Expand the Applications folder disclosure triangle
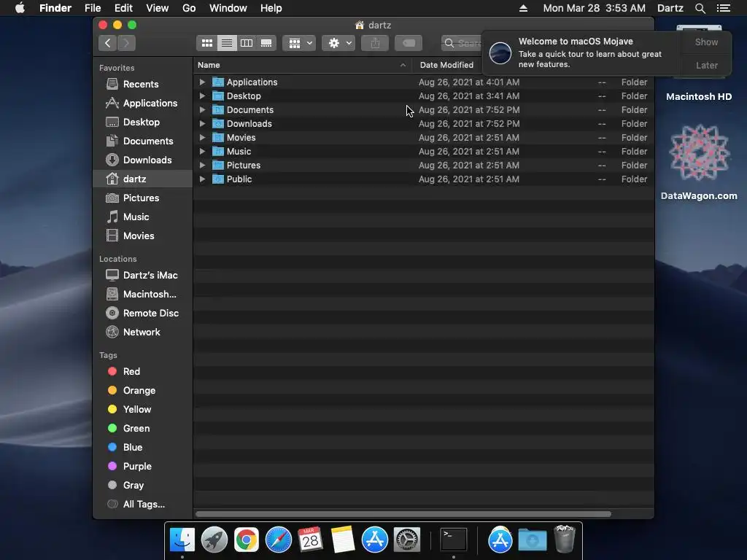 coord(202,82)
